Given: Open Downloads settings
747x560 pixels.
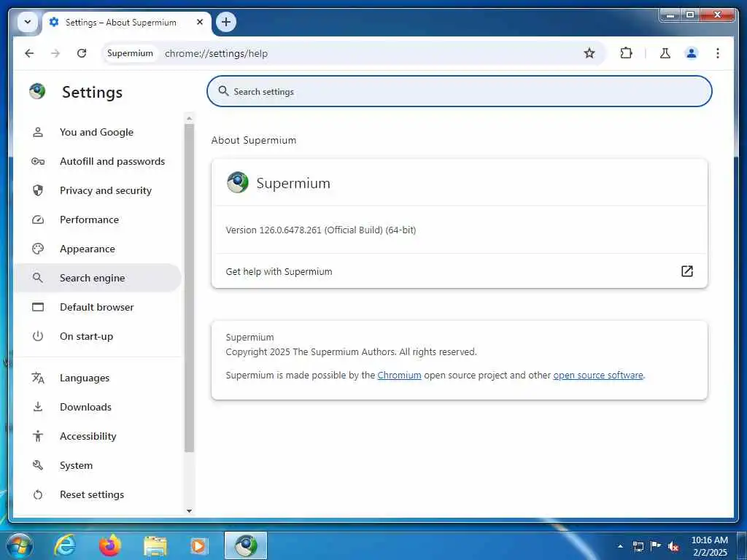Looking at the screenshot, I should pos(97,407).
